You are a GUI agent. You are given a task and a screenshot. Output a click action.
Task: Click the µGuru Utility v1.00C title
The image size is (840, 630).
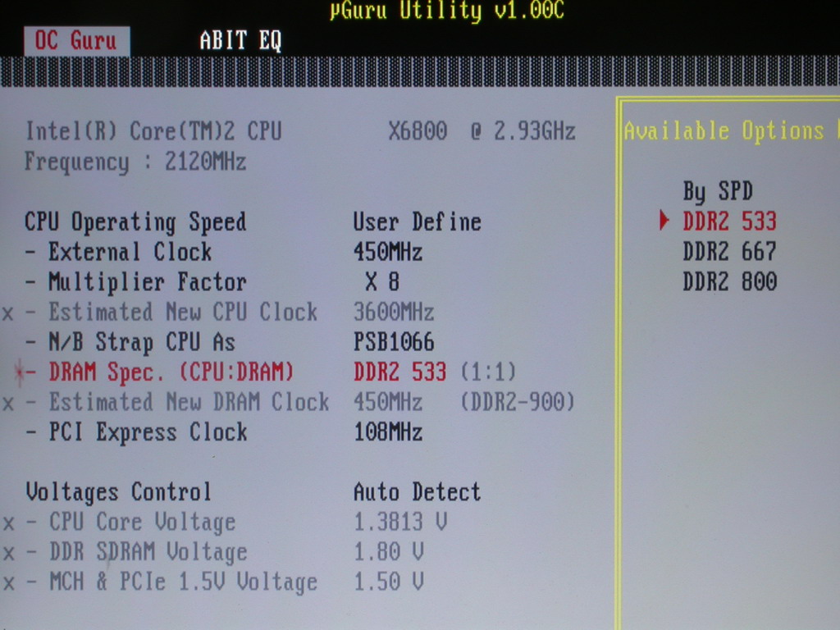(x=447, y=11)
